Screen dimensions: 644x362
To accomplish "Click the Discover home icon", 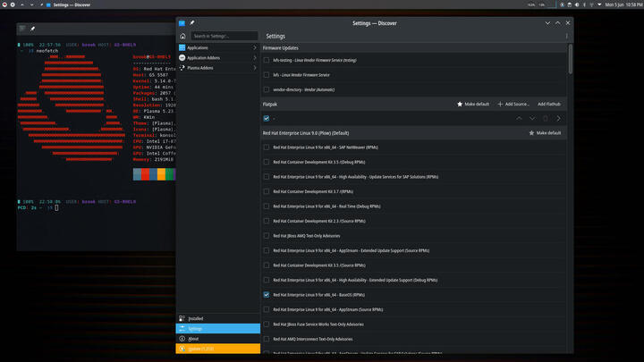I will [182, 36].
